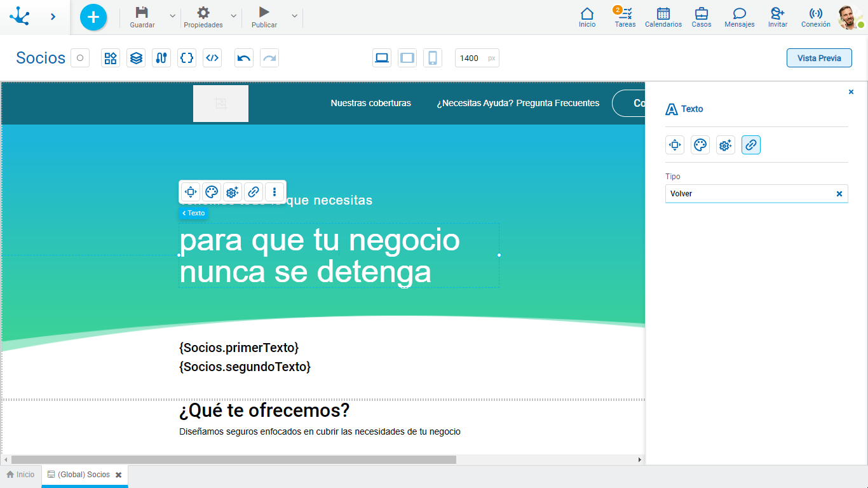Select the "Diseñamos seguros enfocados" text
This screenshot has height=488, width=868.
(x=320, y=431)
